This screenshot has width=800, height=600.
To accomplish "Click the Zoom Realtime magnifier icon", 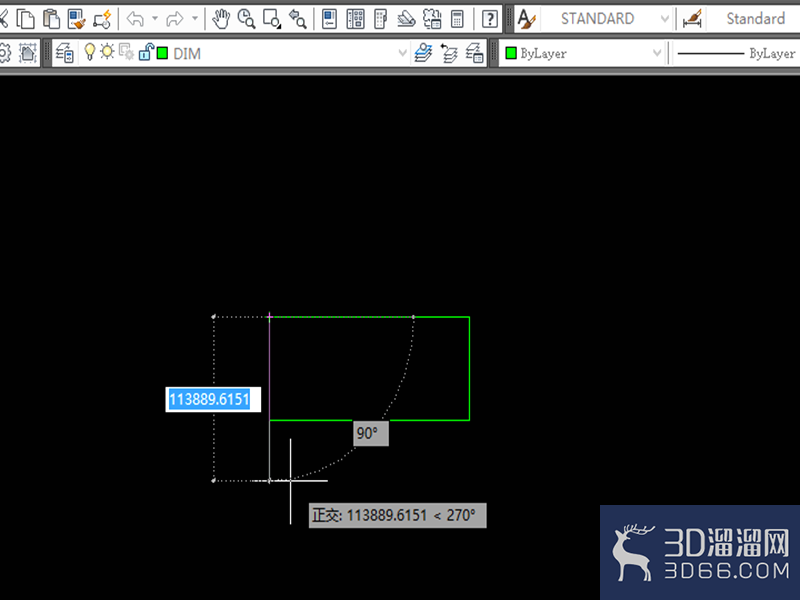I will [x=246, y=19].
